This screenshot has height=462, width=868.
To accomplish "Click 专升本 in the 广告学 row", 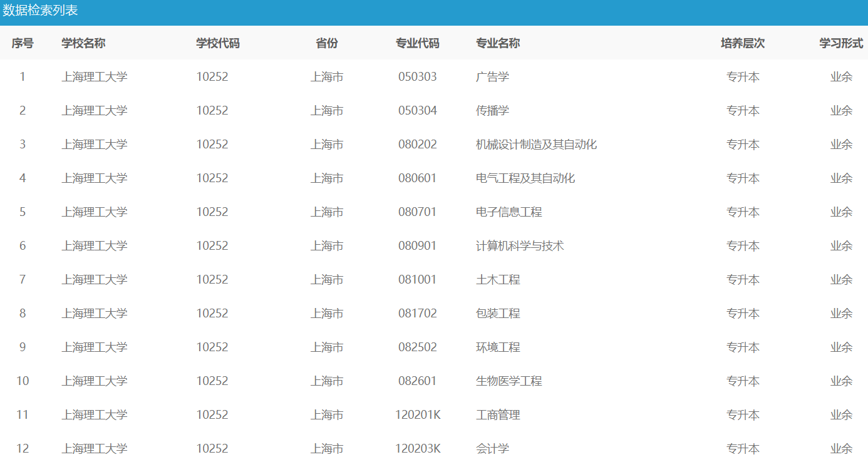I will point(743,77).
